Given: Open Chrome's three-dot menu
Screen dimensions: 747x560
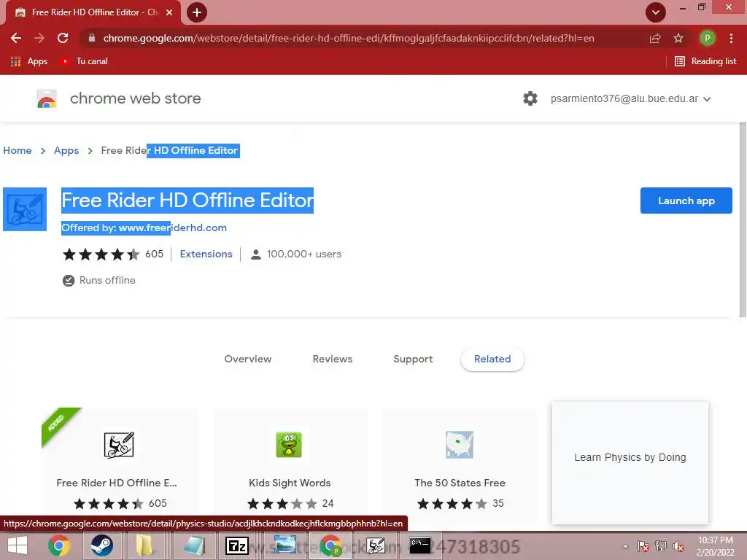Looking at the screenshot, I should click(x=731, y=38).
